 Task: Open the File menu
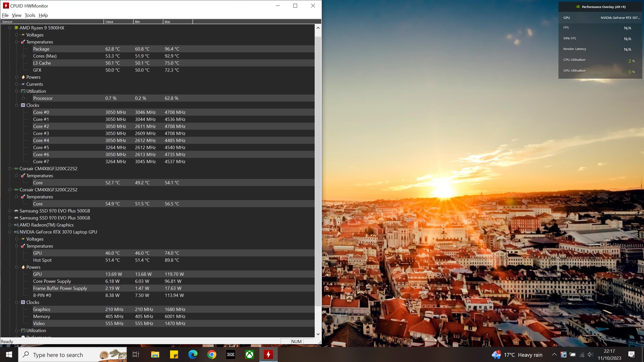pos(5,15)
